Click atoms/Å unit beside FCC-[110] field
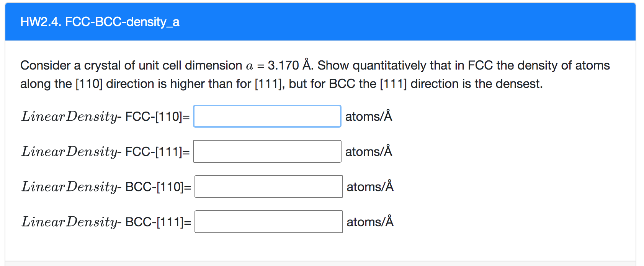Viewport: 644px width, 266px height. 369,116
